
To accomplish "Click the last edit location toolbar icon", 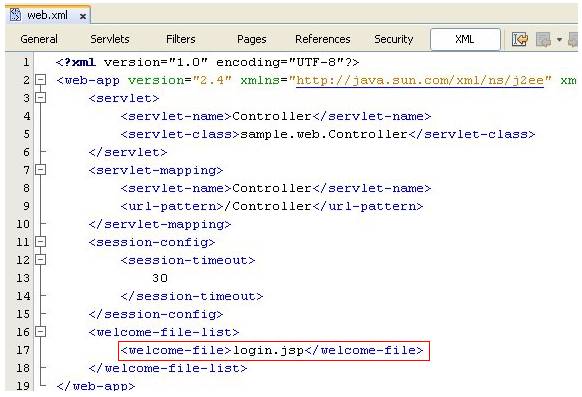I will click(520, 39).
